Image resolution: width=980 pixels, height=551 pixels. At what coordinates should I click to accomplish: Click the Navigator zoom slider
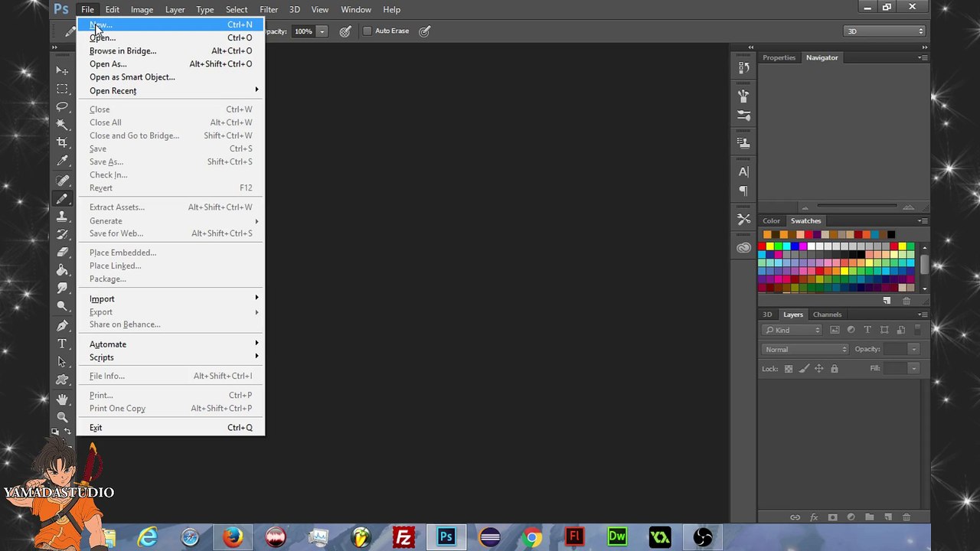tap(856, 206)
